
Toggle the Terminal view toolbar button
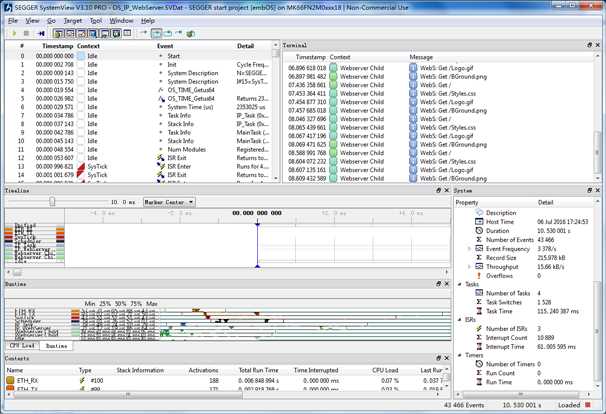[104, 33]
